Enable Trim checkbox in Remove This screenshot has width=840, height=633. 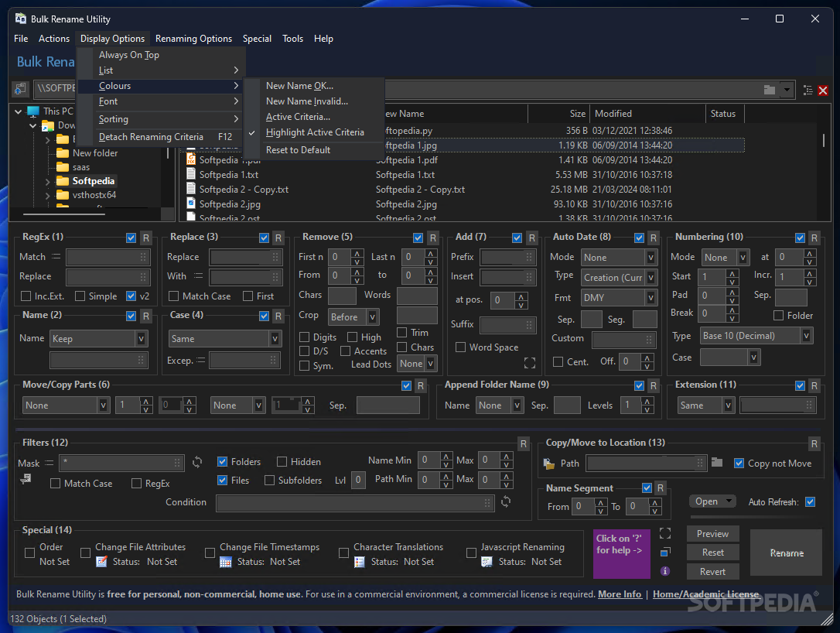pyautogui.click(x=401, y=333)
